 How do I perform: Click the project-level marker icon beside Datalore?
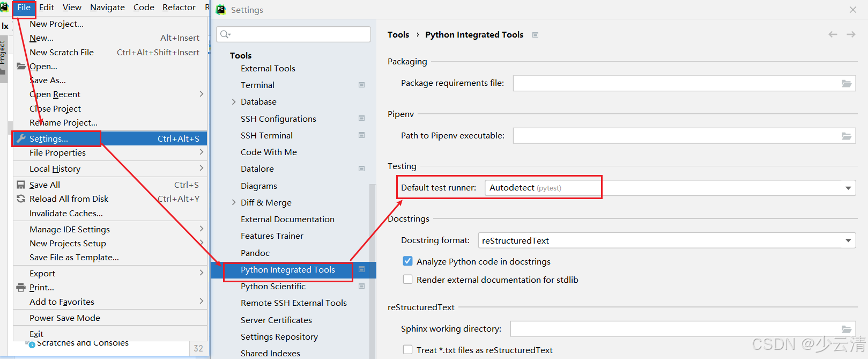pos(361,168)
